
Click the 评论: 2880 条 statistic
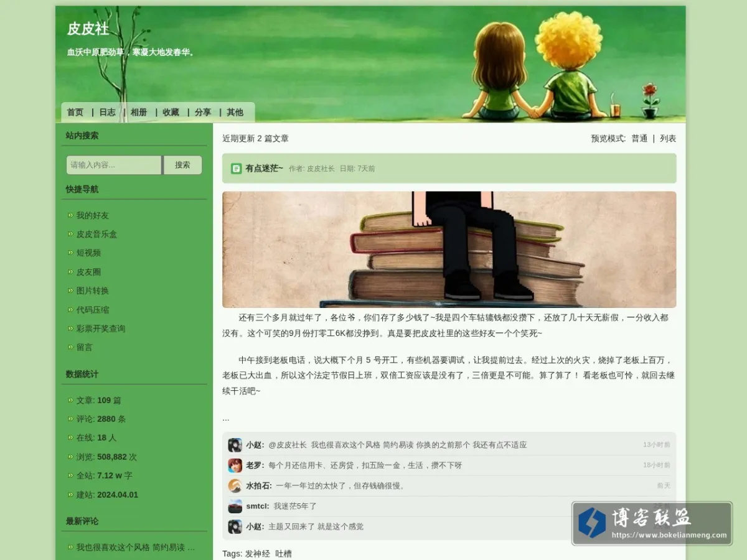point(101,419)
